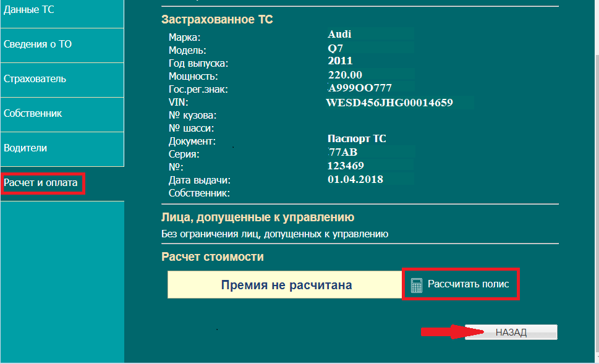Click the Застрахованное ТС heading
599x364 pixels.
[x=217, y=20]
